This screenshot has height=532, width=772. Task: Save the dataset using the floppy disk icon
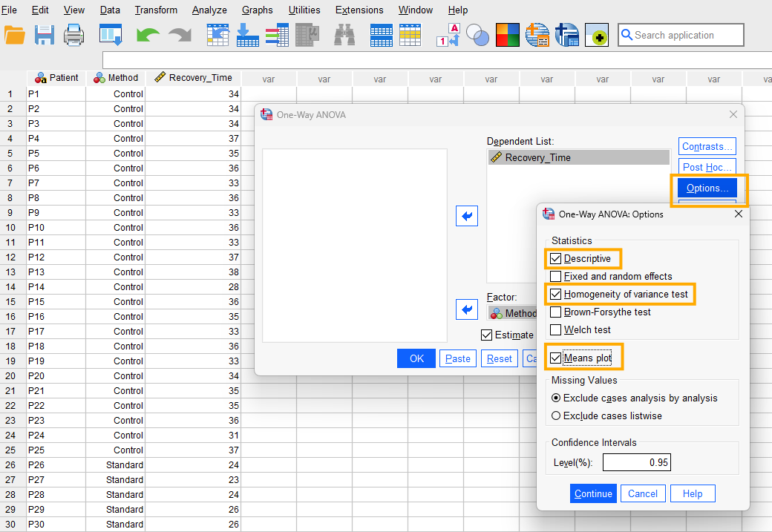click(x=45, y=35)
